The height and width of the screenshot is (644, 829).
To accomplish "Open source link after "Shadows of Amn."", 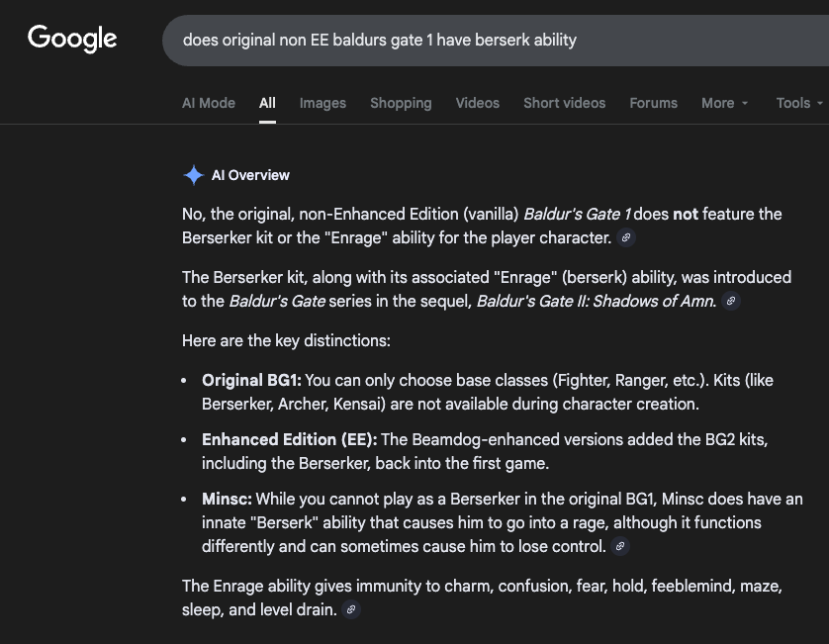I will pos(730,302).
